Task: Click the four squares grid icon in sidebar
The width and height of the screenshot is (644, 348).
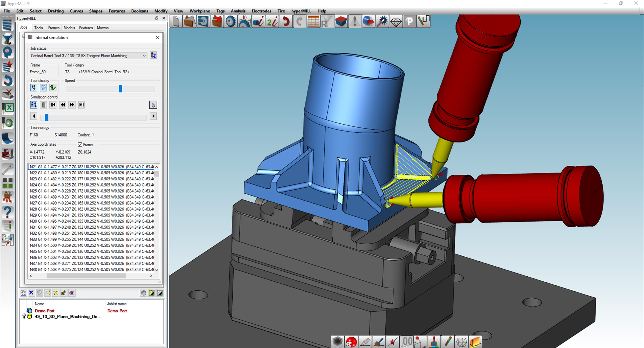Action: 8,183
